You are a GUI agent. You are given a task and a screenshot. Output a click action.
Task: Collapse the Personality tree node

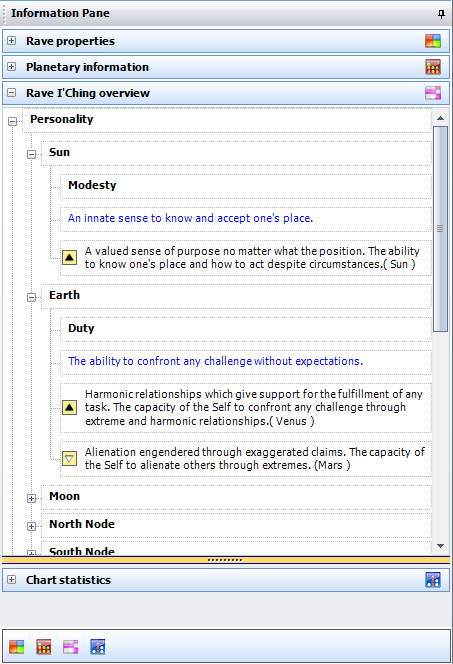[13, 122]
